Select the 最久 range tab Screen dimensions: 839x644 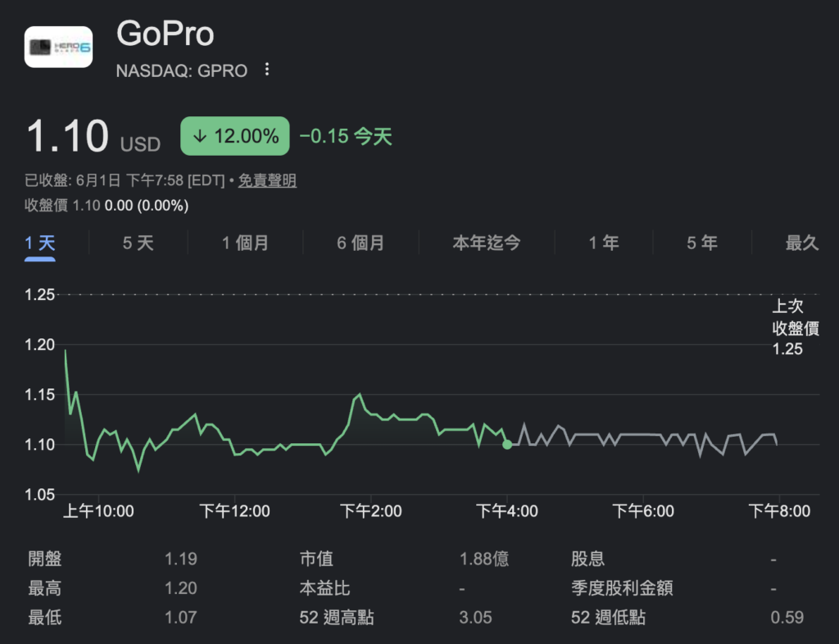(x=802, y=243)
